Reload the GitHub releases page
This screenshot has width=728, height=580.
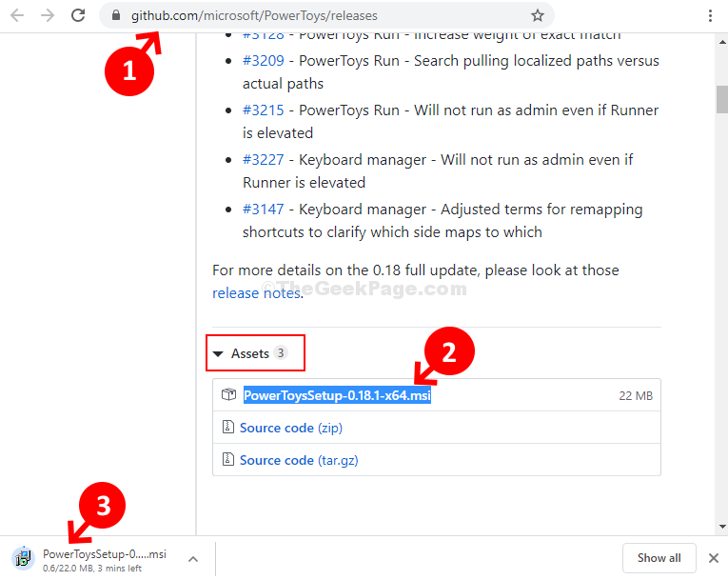pyautogui.click(x=78, y=15)
